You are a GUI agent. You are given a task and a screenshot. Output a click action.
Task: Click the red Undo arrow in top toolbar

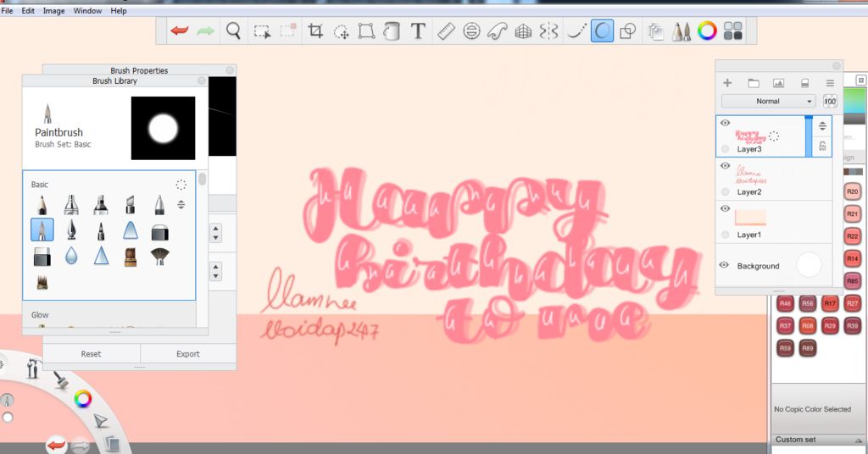coord(180,31)
